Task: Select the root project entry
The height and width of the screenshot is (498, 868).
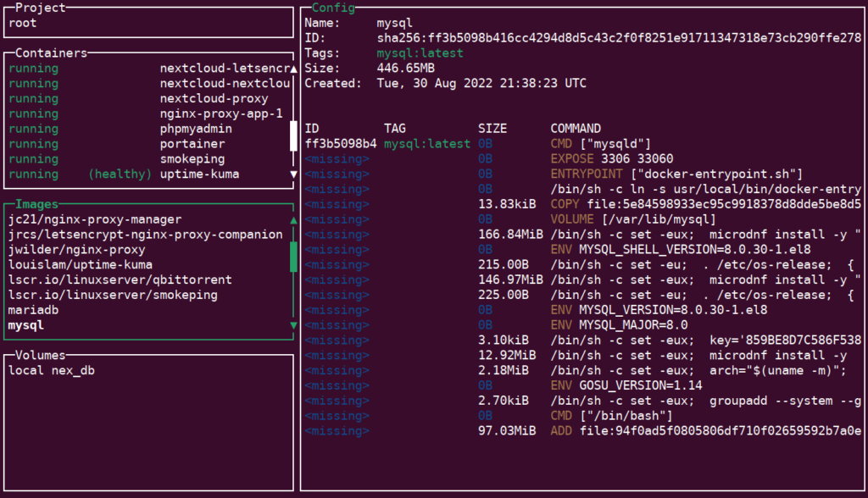Action: coord(23,23)
